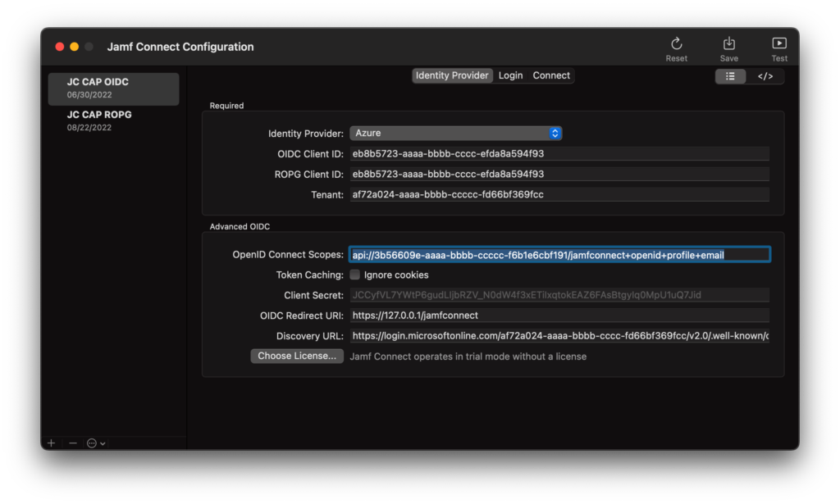Click the ROPG Client ID field
This screenshot has width=840, height=504.
click(x=559, y=174)
